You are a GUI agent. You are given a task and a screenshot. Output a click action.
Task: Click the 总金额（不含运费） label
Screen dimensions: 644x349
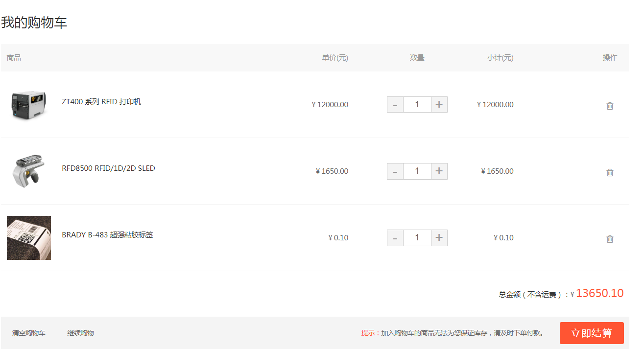click(534, 295)
